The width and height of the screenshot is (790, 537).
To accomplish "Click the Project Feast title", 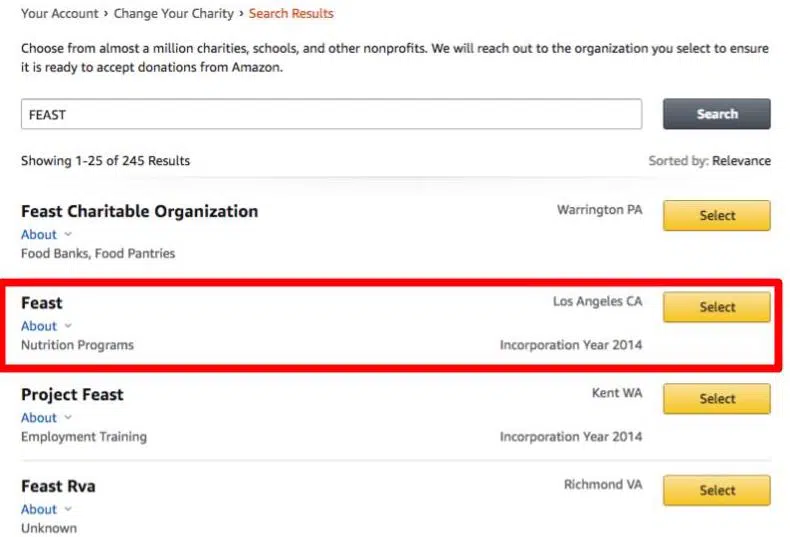I will [72, 395].
